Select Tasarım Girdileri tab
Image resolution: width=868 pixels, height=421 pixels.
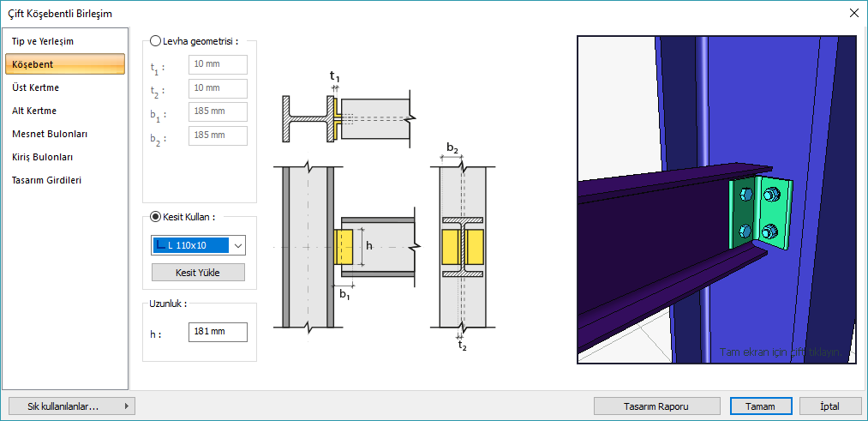coord(46,180)
